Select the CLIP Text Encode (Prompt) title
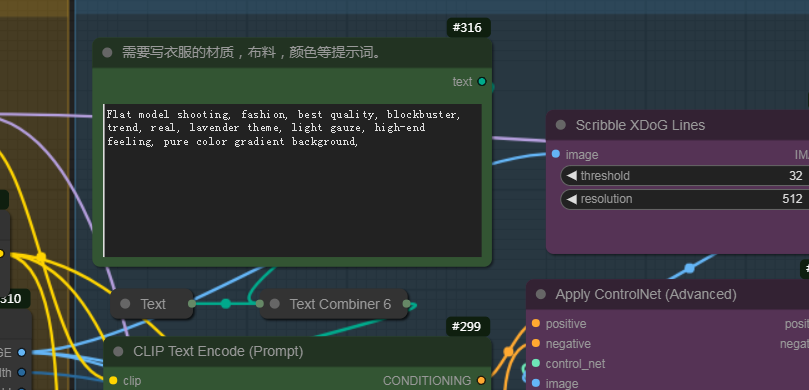 (218, 351)
